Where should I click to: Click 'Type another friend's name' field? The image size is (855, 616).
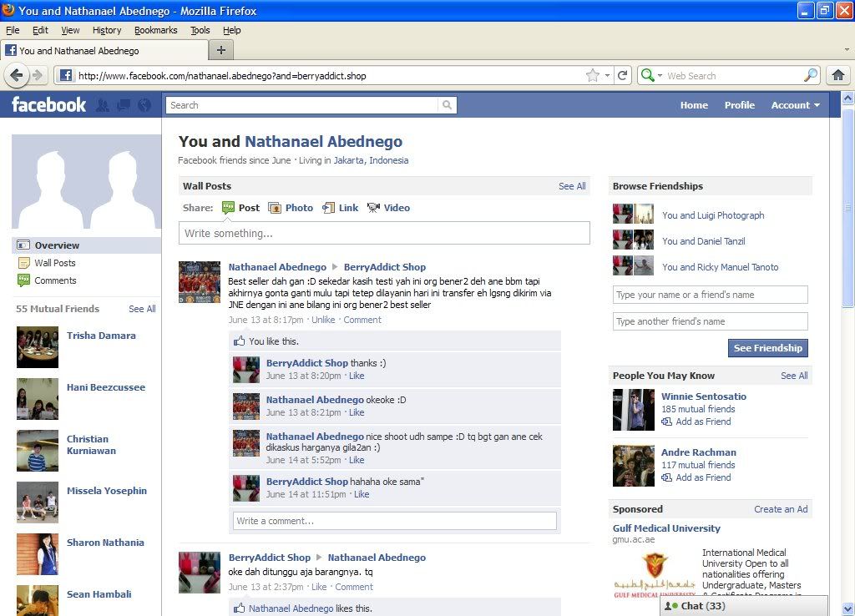click(711, 321)
